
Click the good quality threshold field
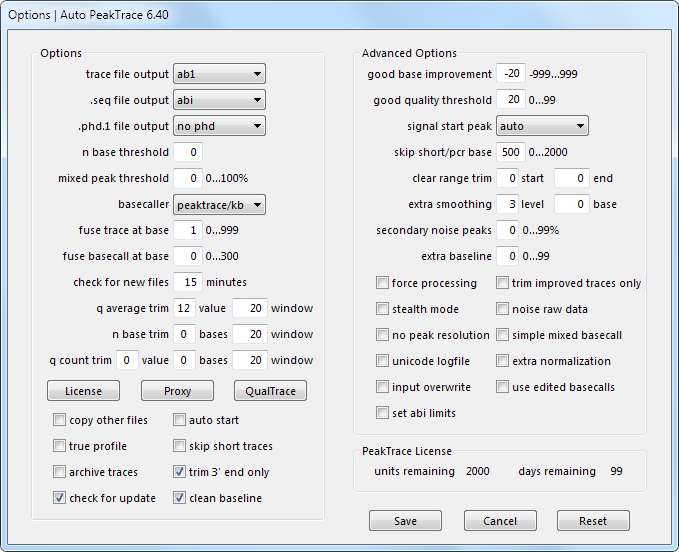[x=511, y=100]
